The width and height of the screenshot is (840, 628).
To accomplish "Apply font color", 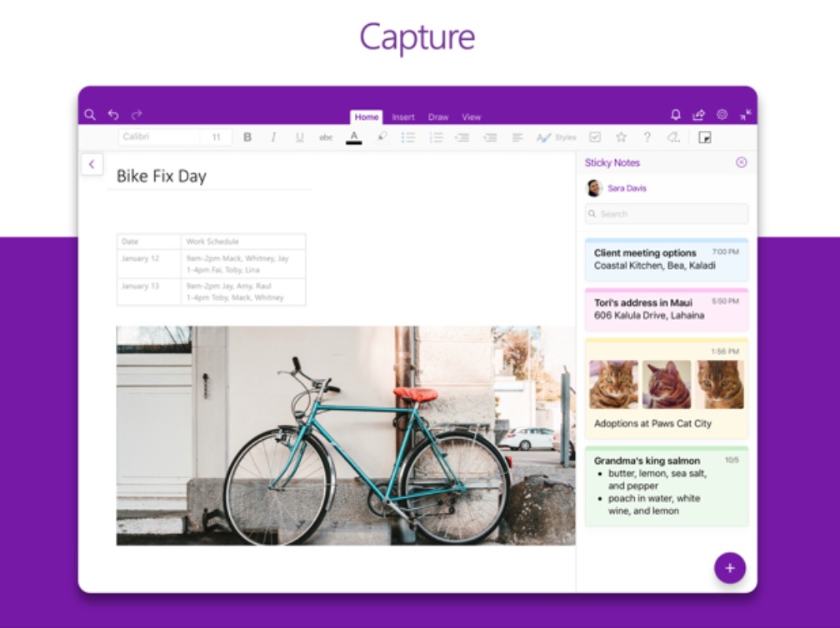I will 353,137.
